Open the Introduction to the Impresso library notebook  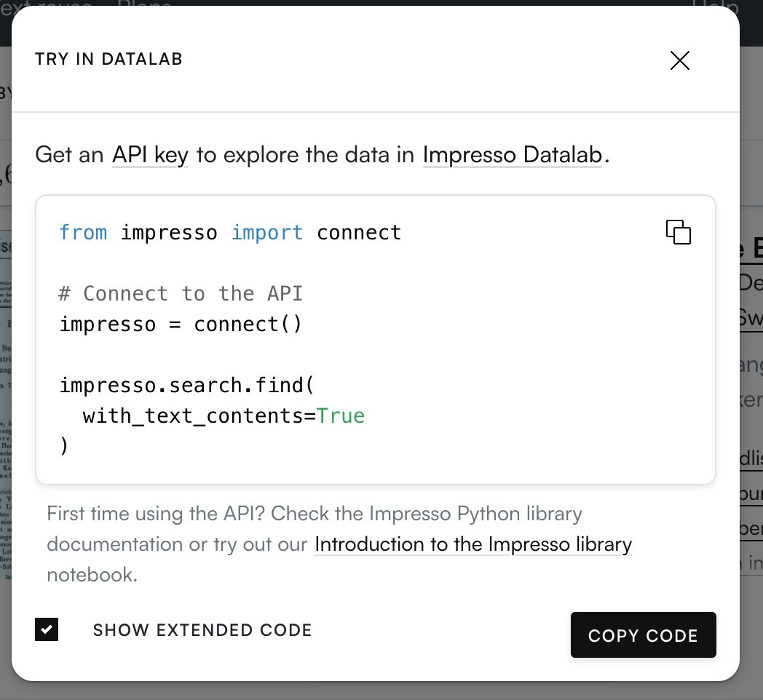click(473, 544)
